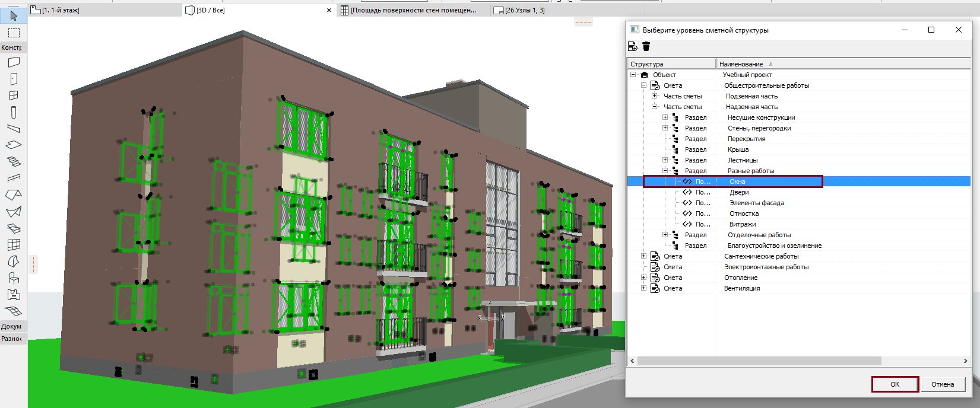Expand the Сантехнические работы estimate
980x408 pixels.
643,256
